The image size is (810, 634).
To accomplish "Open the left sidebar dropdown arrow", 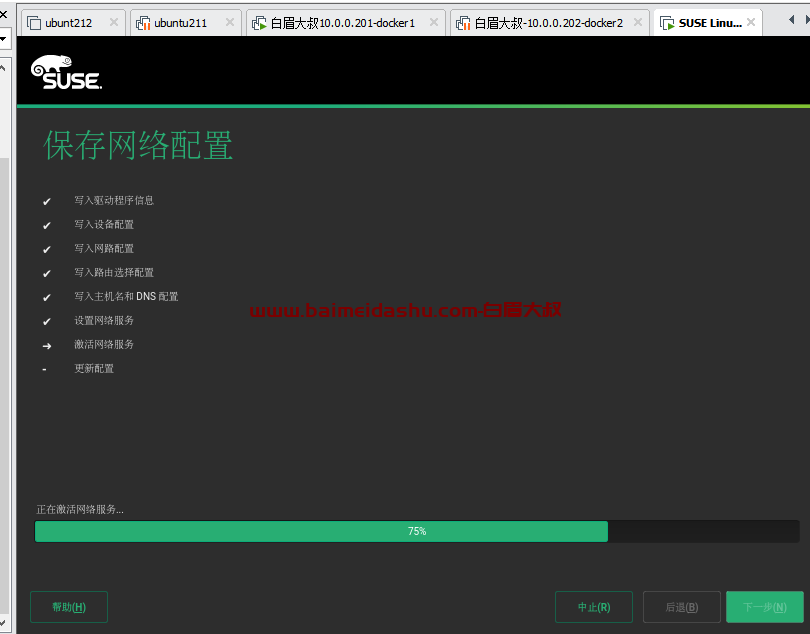I will [3, 39].
